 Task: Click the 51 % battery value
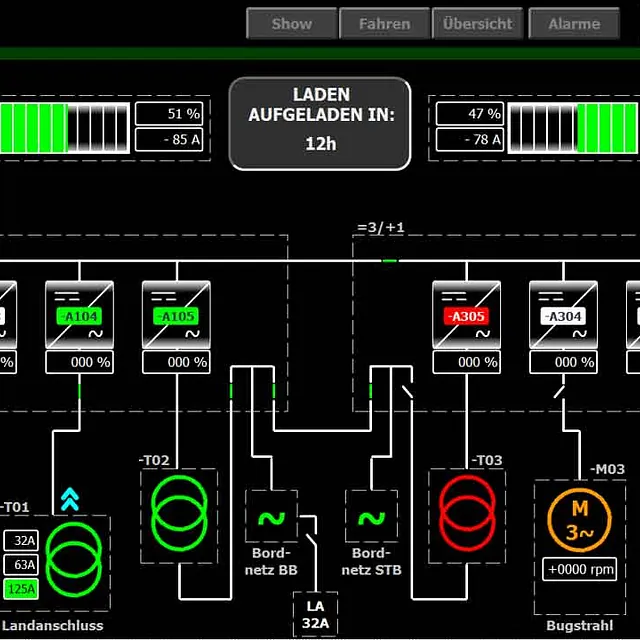coord(169,113)
